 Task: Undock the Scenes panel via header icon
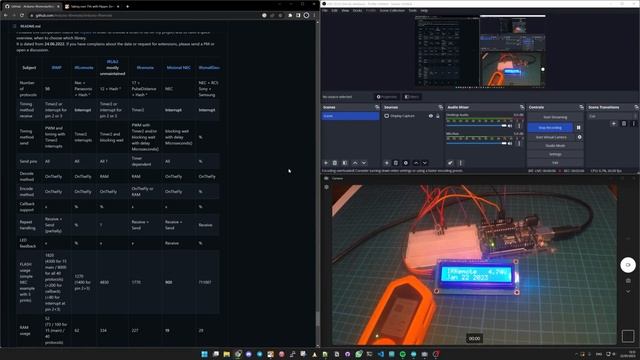377,107
